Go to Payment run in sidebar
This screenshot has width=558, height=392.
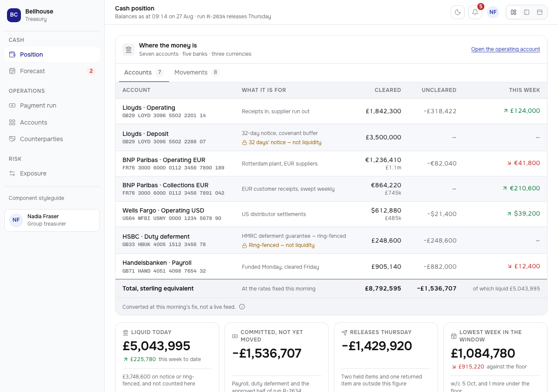click(52, 105)
